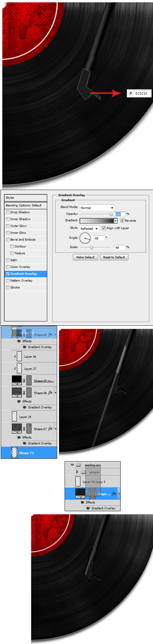Click the Opacity value field
The width and height of the screenshot is (153, 644).
[x=120, y=214]
